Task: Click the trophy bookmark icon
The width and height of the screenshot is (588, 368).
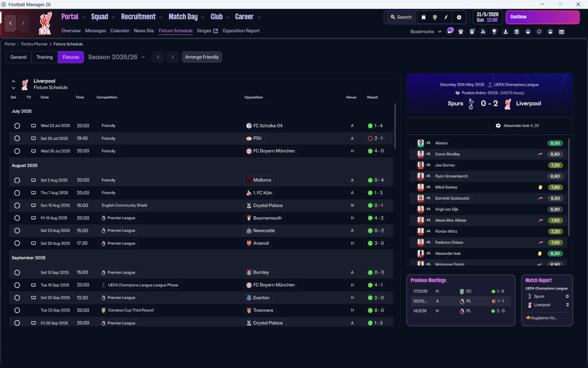Action: click(494, 32)
